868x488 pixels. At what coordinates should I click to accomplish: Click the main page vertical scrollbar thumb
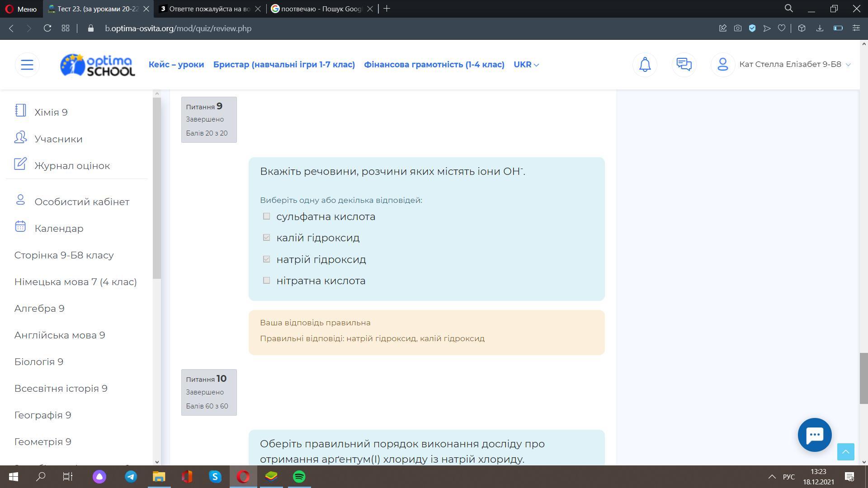click(863, 378)
